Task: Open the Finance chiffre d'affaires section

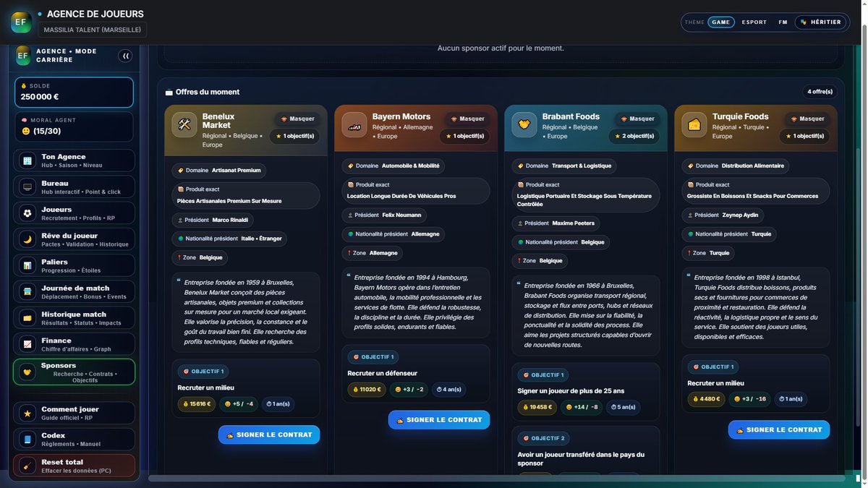Action: tap(74, 344)
